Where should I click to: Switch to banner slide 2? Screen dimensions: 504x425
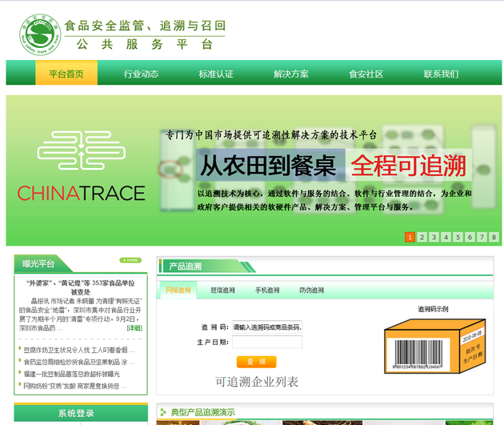(422, 237)
